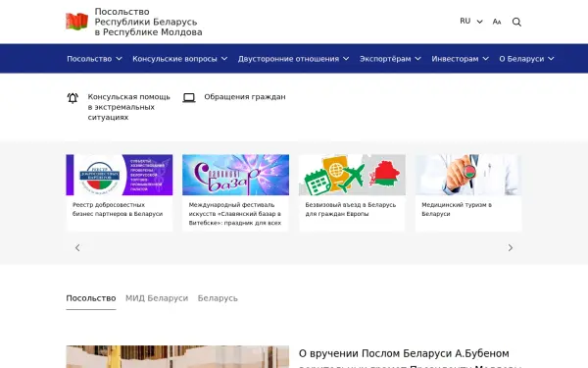Image resolution: width=588 pixels, height=368 pixels.
Task: Open the Обращения граждан link
Action: coord(245,97)
